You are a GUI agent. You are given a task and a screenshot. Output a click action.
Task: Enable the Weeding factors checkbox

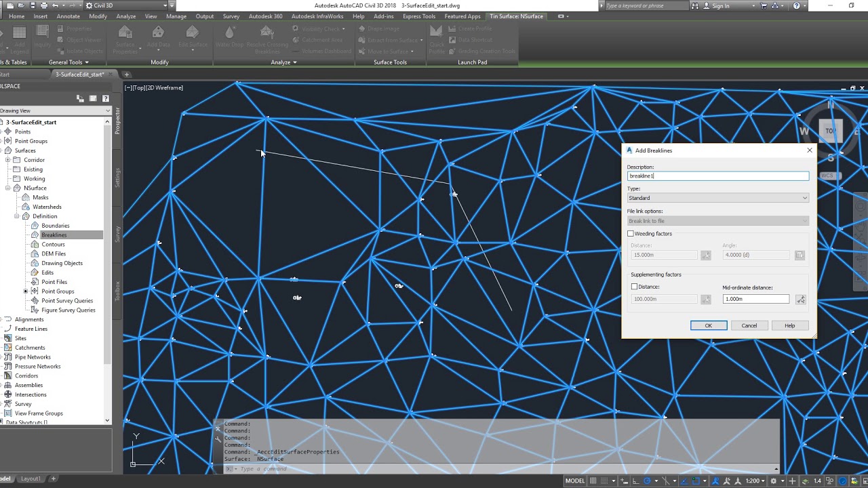click(631, 234)
